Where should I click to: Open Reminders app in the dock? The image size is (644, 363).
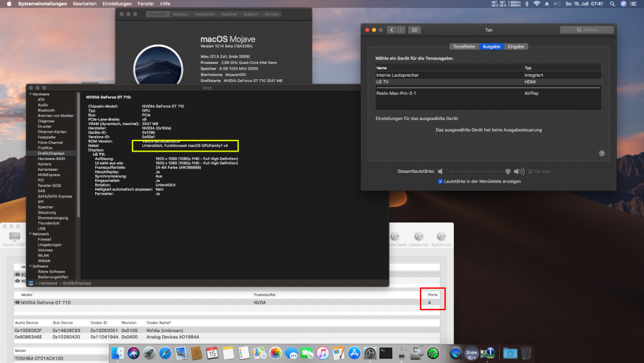tap(244, 353)
